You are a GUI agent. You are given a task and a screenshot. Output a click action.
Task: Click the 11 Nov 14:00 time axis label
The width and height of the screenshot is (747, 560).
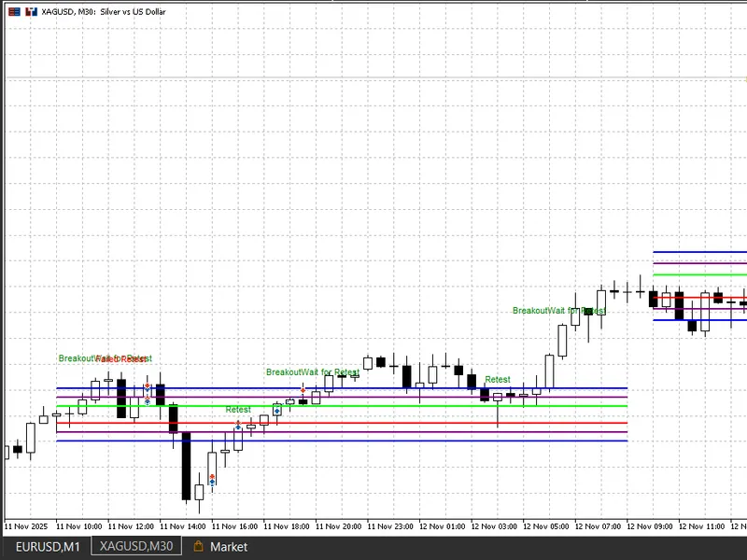(x=183, y=526)
